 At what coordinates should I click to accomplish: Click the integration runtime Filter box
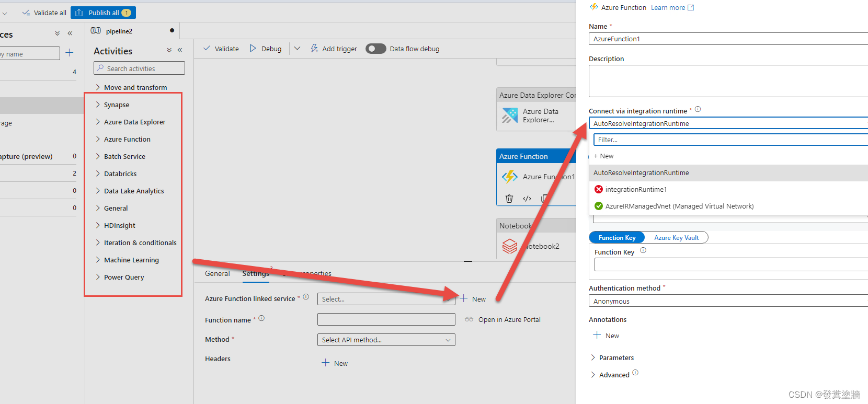730,140
